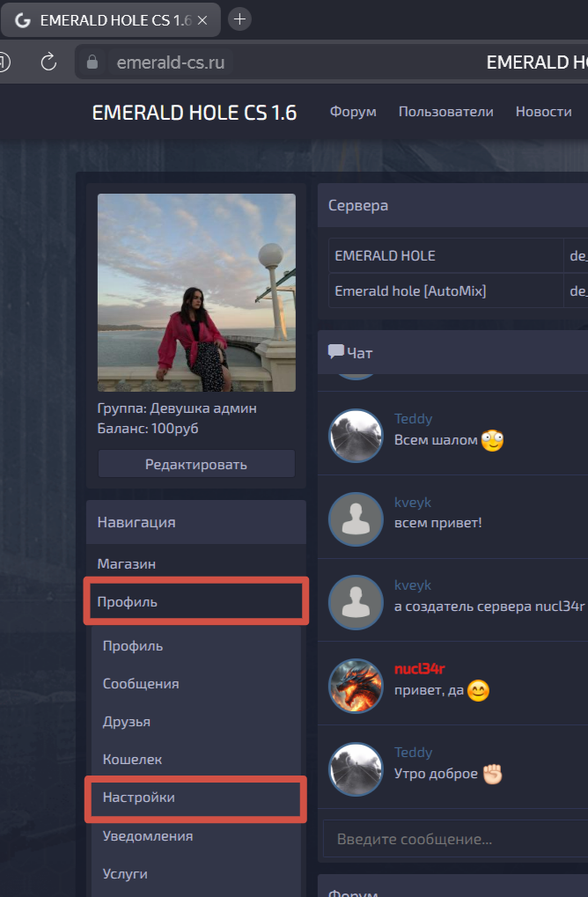Open the Новости menu item
The height and width of the screenshot is (897, 588).
click(543, 112)
